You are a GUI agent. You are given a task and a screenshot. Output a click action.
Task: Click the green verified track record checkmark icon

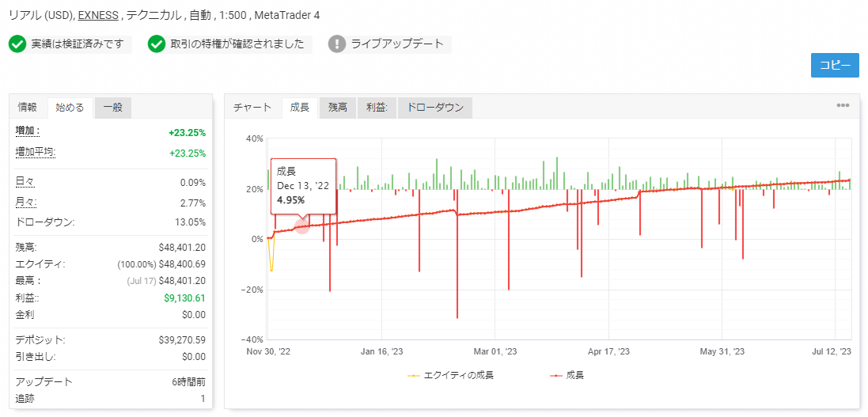tap(17, 44)
